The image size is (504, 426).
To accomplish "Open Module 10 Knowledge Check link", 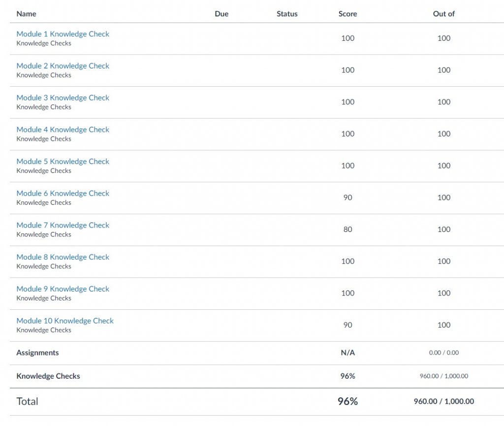I will click(x=65, y=321).
